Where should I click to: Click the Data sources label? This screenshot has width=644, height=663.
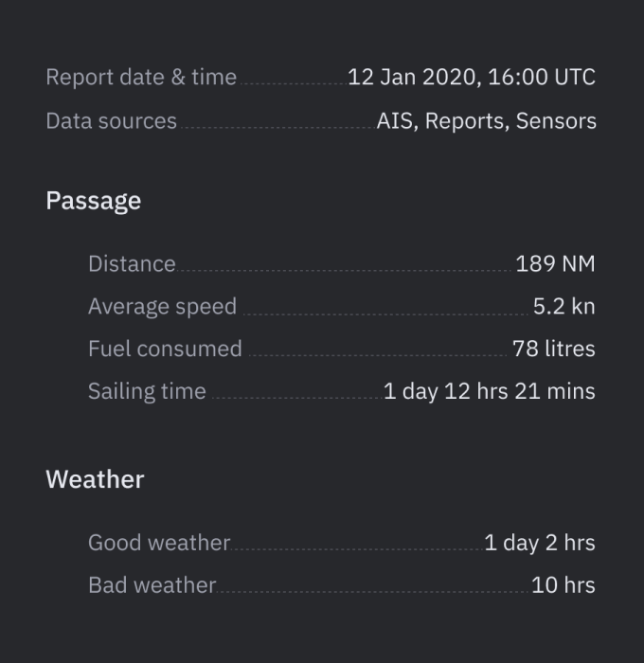click(111, 121)
